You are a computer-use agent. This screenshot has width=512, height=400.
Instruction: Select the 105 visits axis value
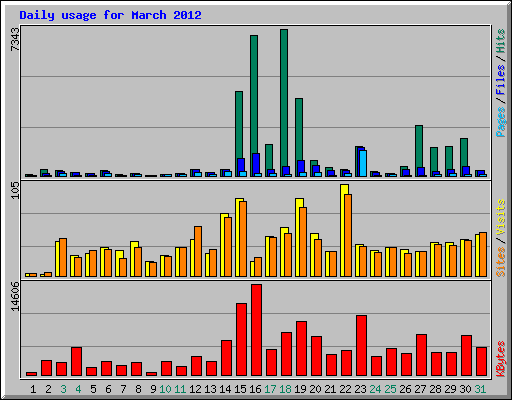[15, 191]
